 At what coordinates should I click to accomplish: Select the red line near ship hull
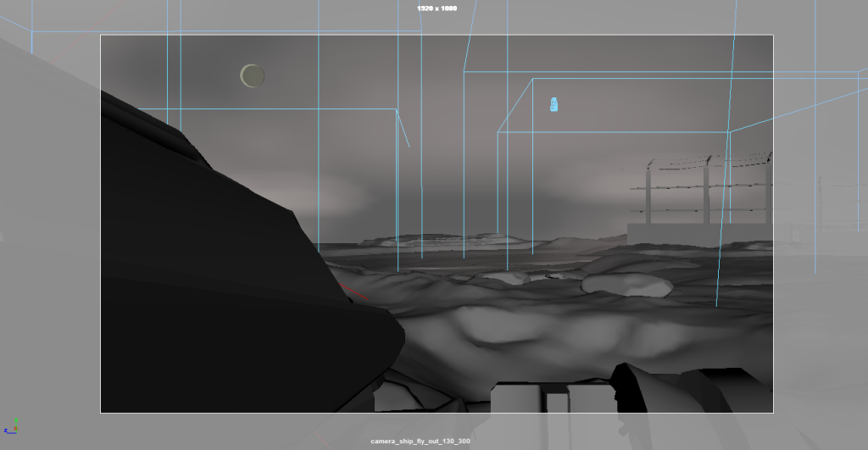coord(353,292)
